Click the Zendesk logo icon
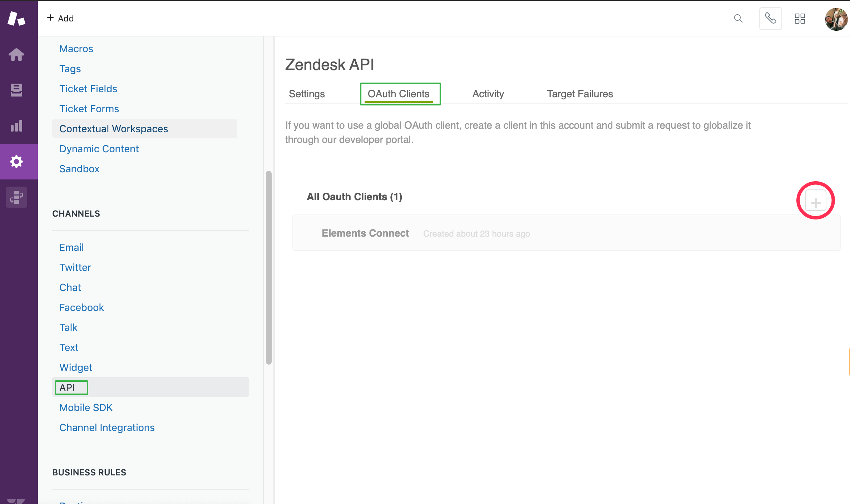 [16, 18]
